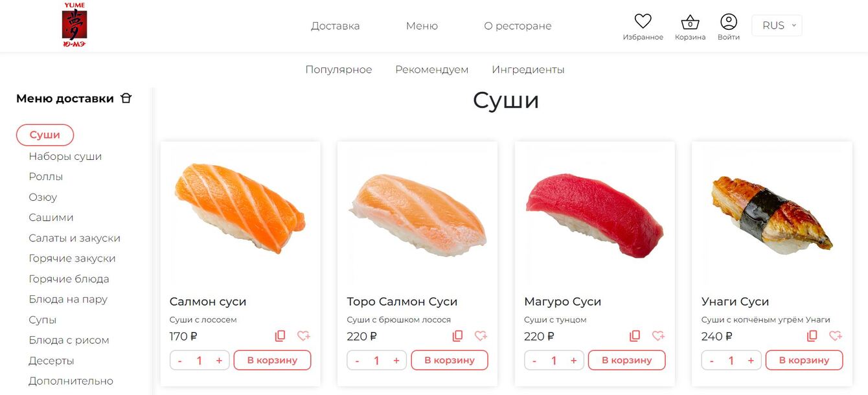Decrease quantity of Магуро Суси with minus

click(x=534, y=361)
